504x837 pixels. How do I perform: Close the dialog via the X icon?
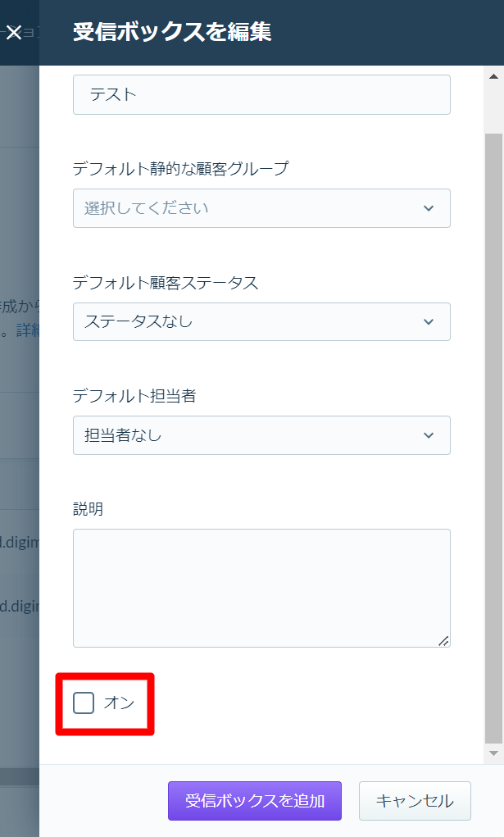coord(13,33)
